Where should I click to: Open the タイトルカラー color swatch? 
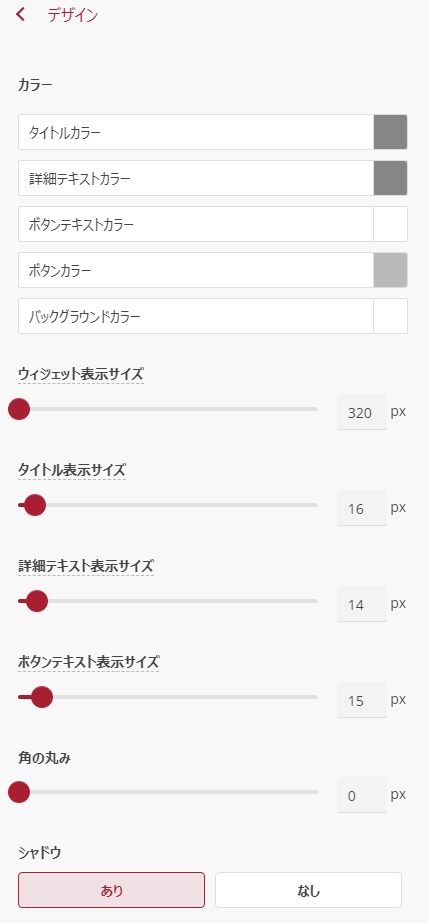[390, 132]
